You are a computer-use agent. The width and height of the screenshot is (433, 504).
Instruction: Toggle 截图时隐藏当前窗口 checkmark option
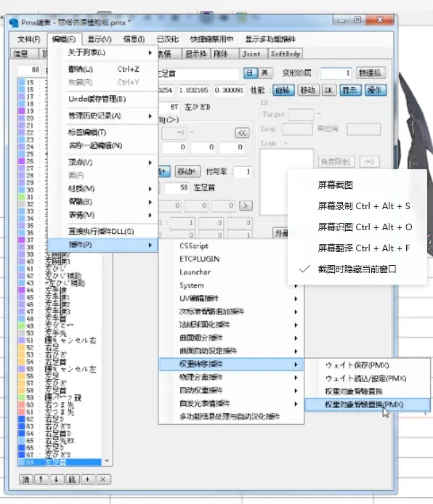tap(357, 269)
